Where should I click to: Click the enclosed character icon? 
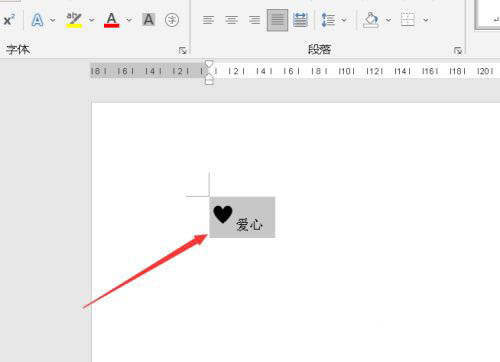(172, 20)
